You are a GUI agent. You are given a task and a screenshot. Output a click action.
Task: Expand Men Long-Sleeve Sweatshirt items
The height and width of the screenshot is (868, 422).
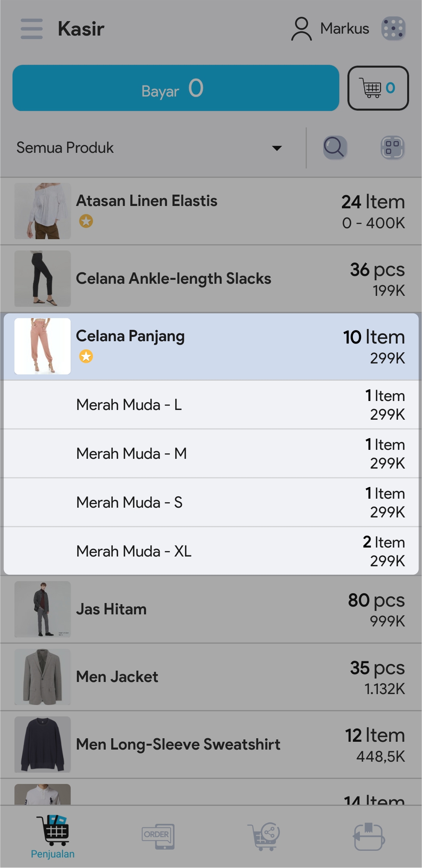pyautogui.click(x=211, y=745)
